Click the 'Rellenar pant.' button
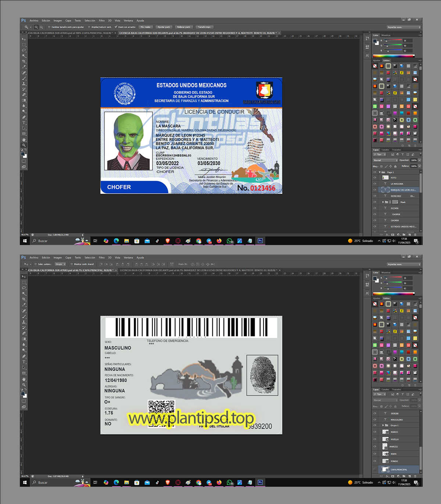The height and width of the screenshot is (504, 441). click(x=183, y=27)
